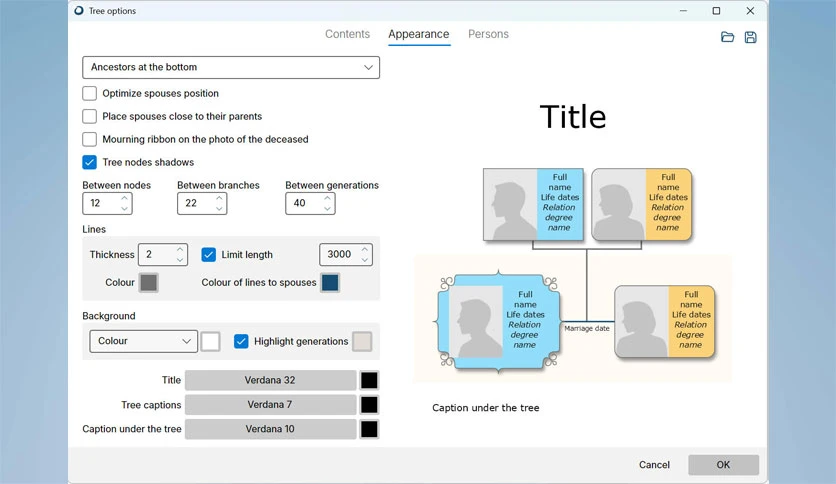Save tree settings with floppy disk icon
This screenshot has height=484, width=836.
click(750, 37)
